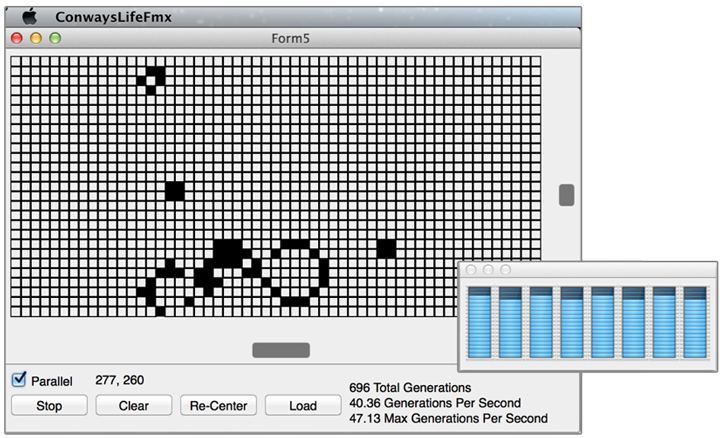Disable the Parallel checkbox
This screenshot has width=720, height=438.
pyautogui.click(x=19, y=379)
